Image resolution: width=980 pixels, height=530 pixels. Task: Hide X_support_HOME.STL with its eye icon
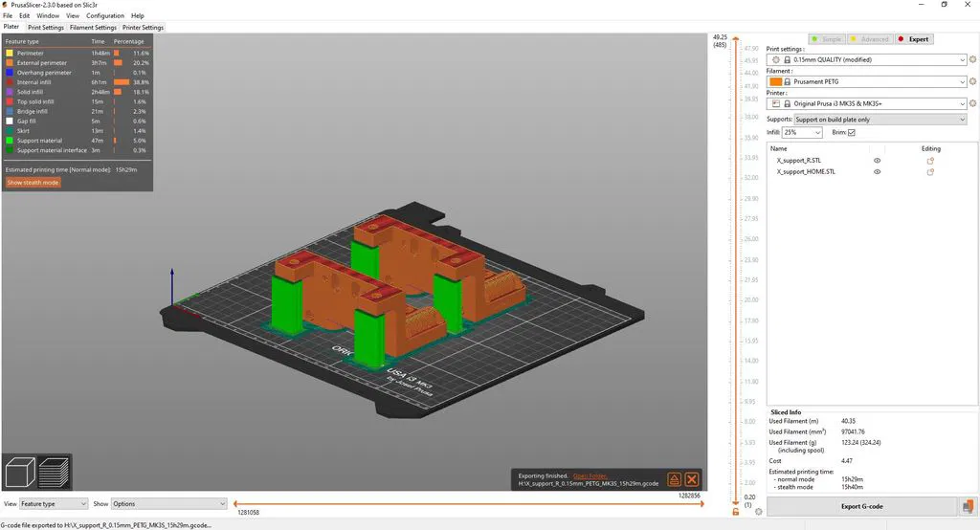(x=877, y=172)
